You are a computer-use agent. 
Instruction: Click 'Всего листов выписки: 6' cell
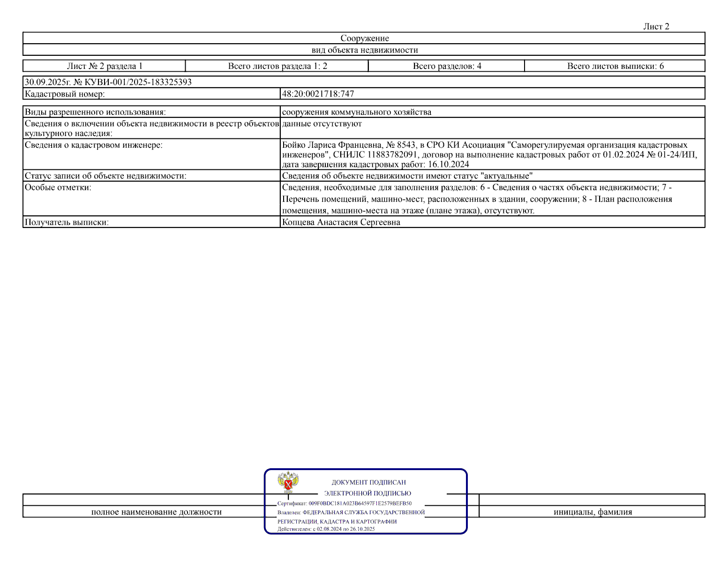pyautogui.click(x=615, y=66)
